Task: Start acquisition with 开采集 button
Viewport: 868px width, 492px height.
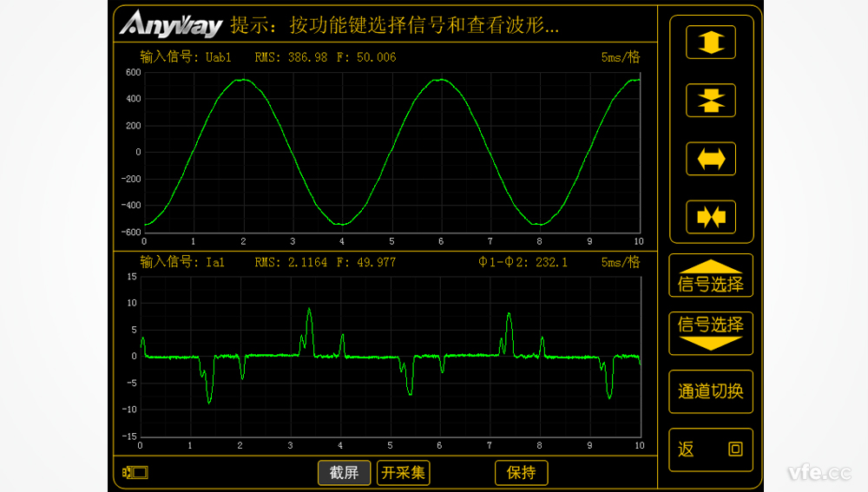Action: pos(403,473)
